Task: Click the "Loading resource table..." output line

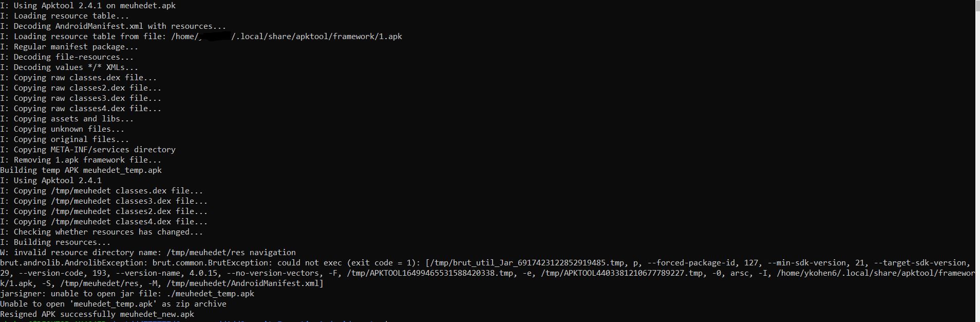Action: pyautogui.click(x=65, y=16)
